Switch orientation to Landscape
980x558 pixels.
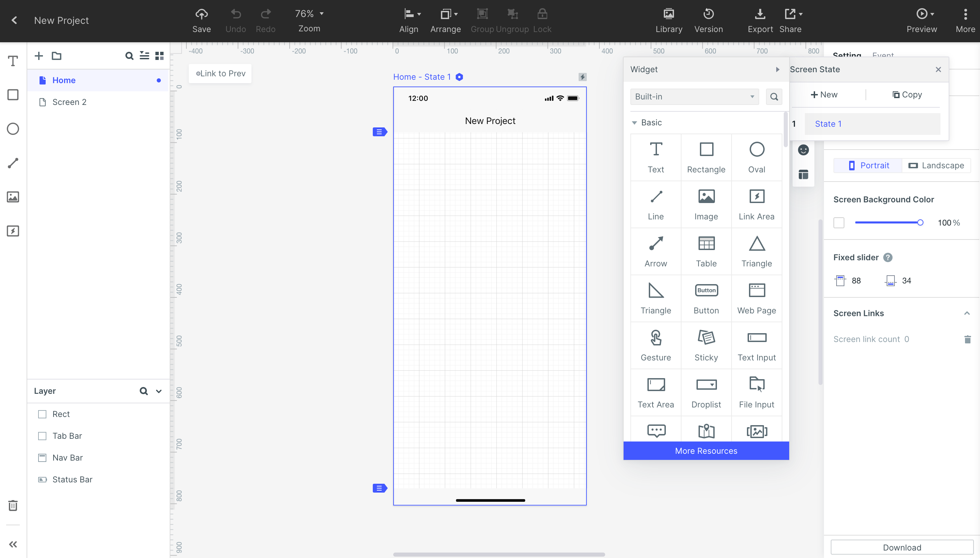(936, 166)
